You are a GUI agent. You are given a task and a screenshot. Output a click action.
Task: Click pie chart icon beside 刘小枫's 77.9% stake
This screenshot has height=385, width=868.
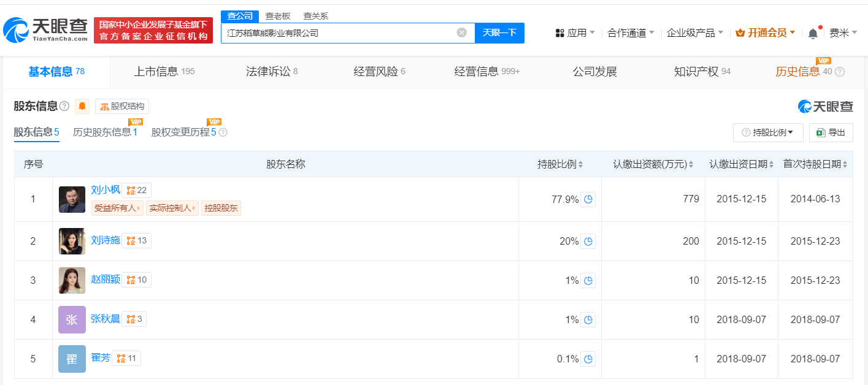point(588,199)
